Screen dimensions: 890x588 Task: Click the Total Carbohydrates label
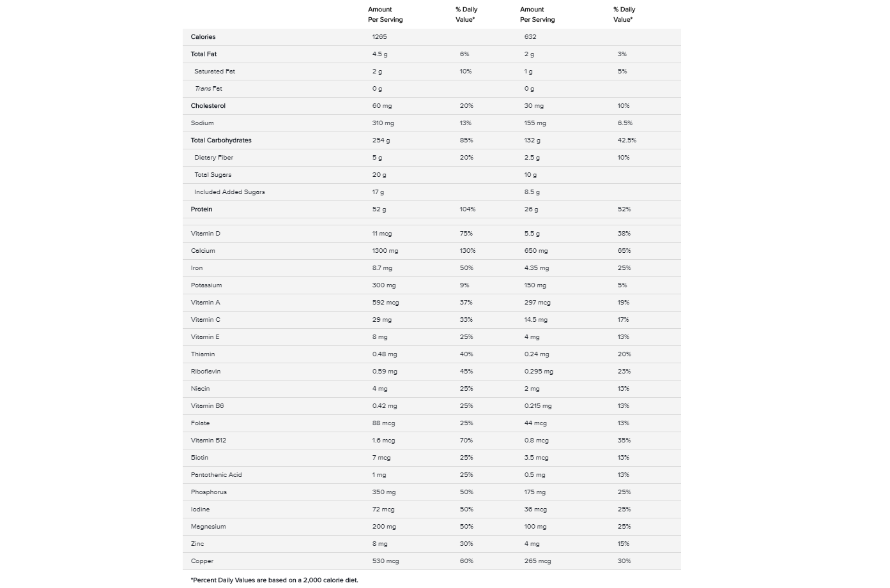click(221, 140)
